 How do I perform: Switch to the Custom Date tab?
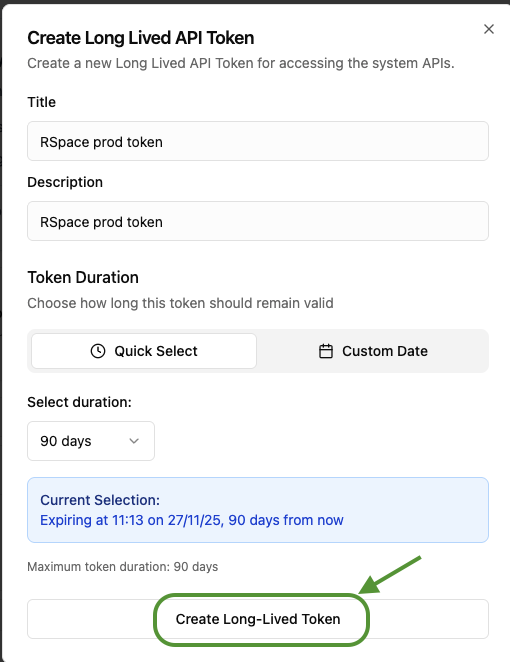click(x=372, y=351)
